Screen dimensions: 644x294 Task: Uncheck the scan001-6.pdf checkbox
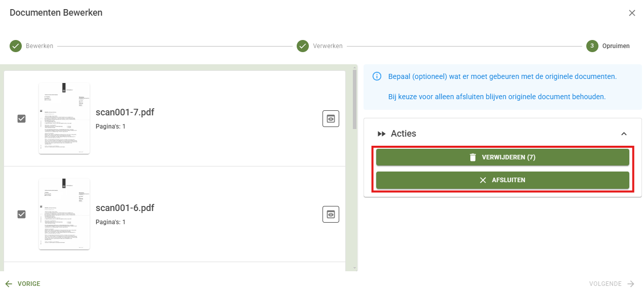[x=22, y=214]
